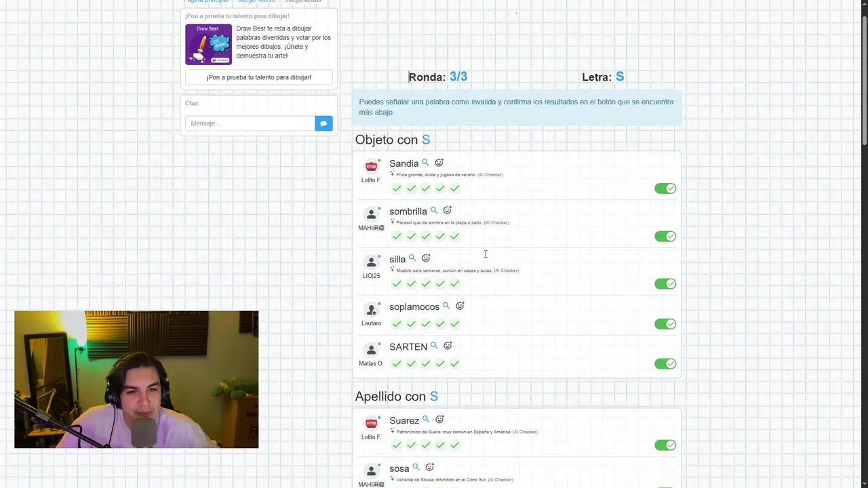Image resolution: width=868 pixels, height=488 pixels.
Task: Toggle validity switch for sombrilla
Action: (665, 237)
